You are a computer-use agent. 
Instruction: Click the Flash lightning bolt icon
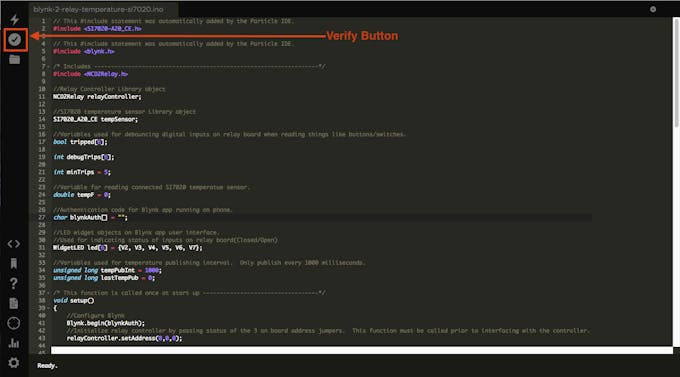tap(15, 20)
